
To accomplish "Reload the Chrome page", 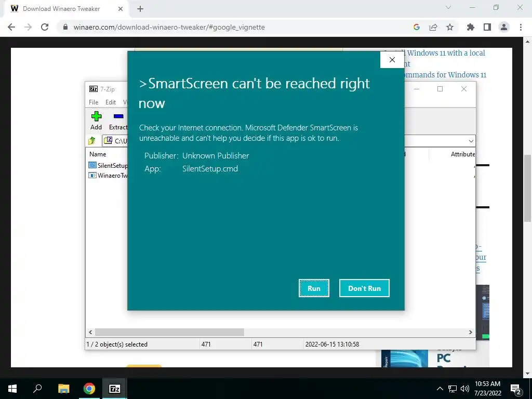I will point(45,27).
